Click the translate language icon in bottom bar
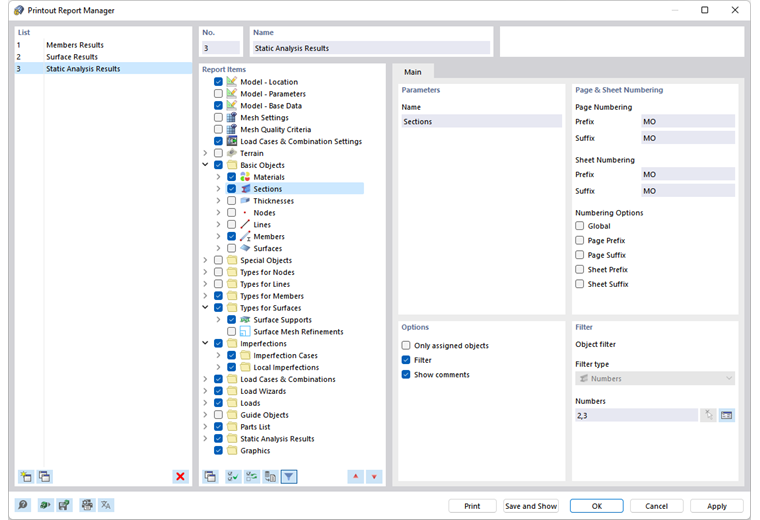The width and height of the screenshot is (760, 520). click(x=106, y=505)
